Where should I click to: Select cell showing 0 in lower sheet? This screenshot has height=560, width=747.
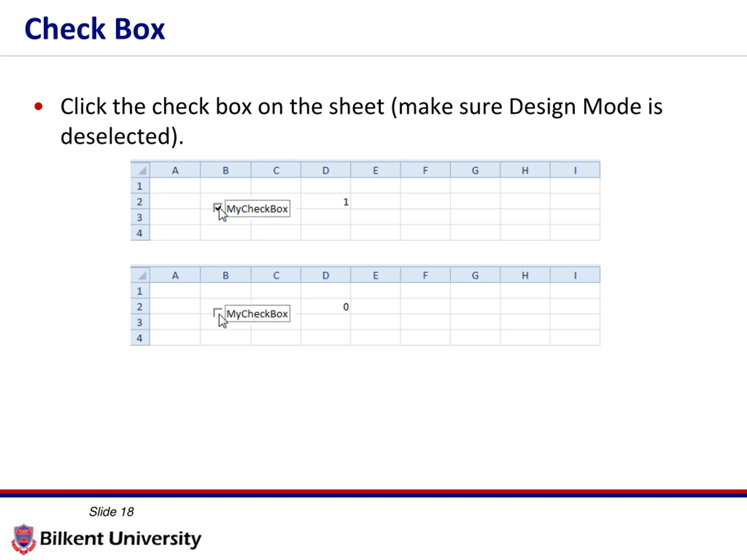coord(326,307)
